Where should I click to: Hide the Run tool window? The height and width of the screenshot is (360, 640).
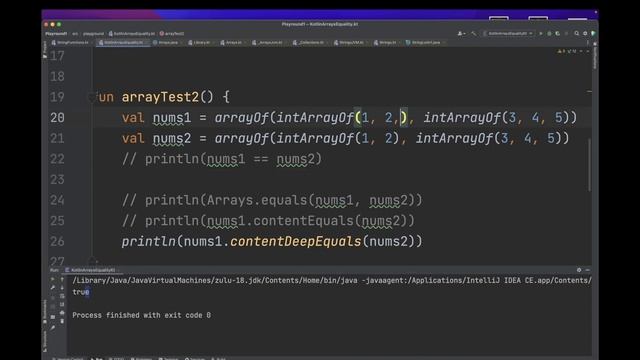click(587, 270)
